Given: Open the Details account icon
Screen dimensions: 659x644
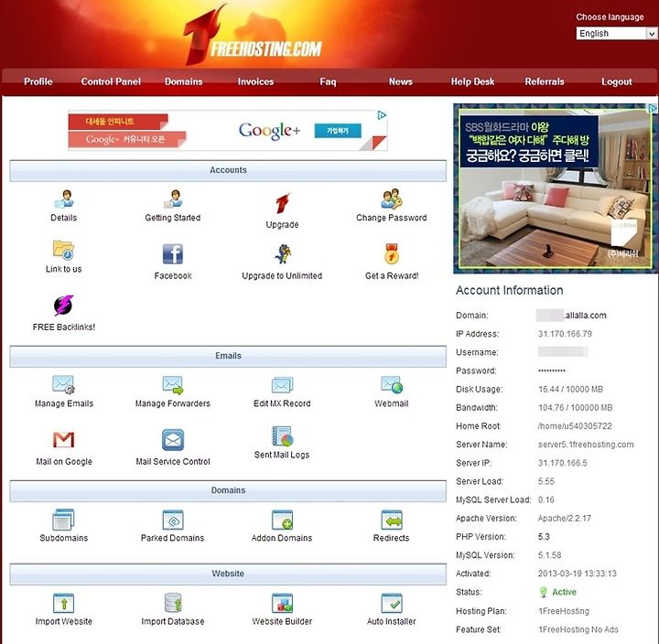Looking at the screenshot, I should [x=64, y=199].
